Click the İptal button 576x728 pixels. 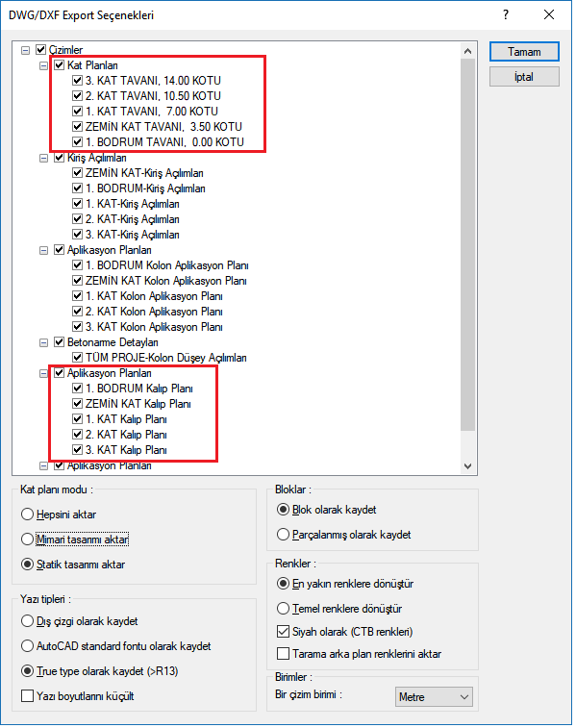(x=524, y=77)
